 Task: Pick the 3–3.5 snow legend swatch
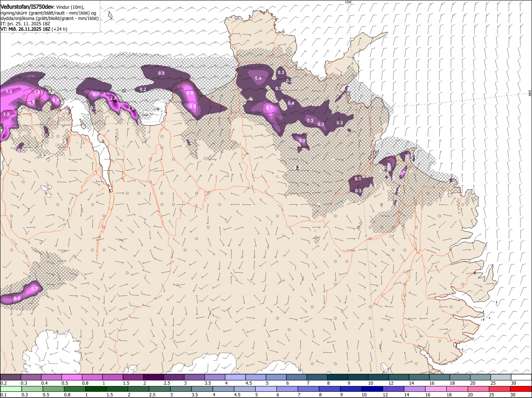(194, 377)
